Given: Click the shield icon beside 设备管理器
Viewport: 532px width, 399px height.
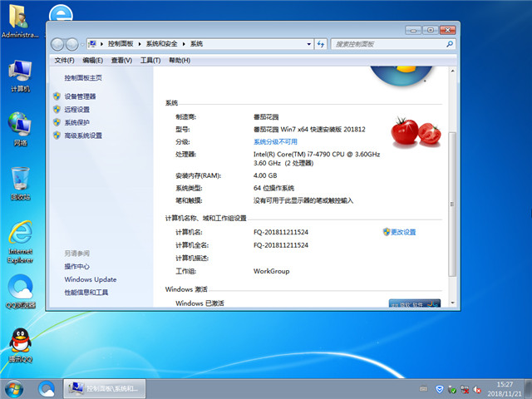Looking at the screenshot, I should tap(57, 96).
